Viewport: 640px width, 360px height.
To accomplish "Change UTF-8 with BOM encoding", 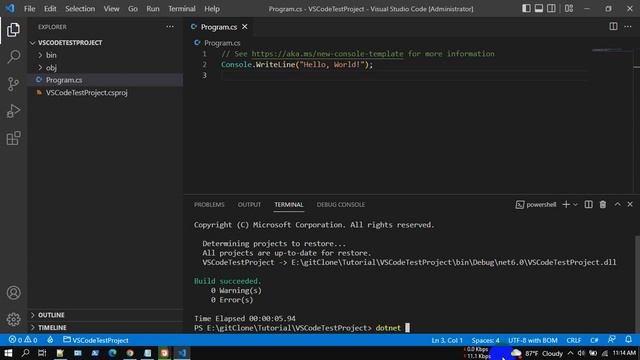I will (533, 340).
